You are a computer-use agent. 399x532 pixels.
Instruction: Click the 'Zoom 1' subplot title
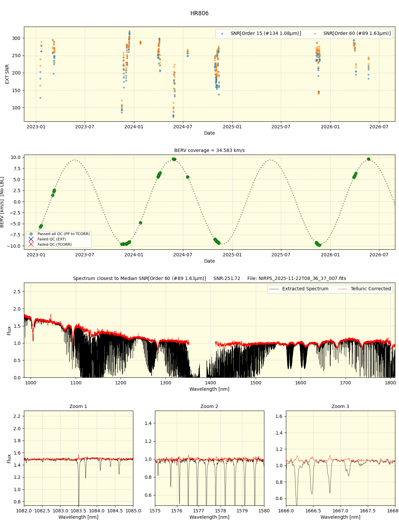coord(78,407)
